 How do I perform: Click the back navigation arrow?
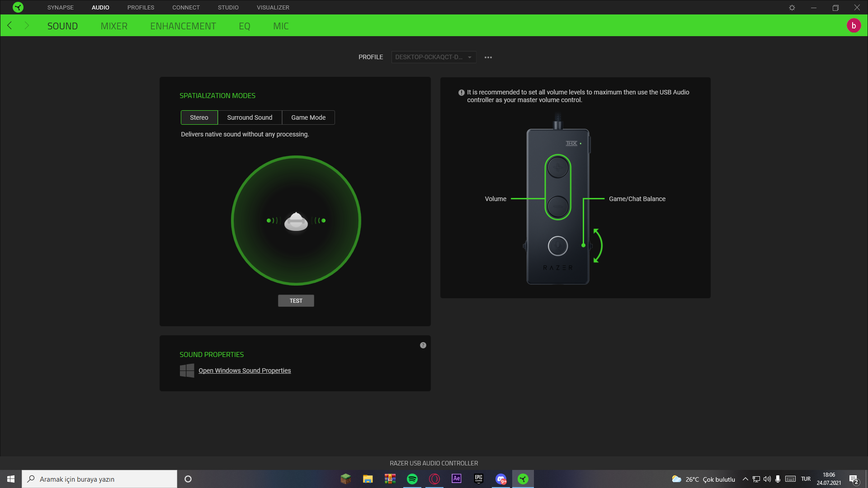(9, 26)
